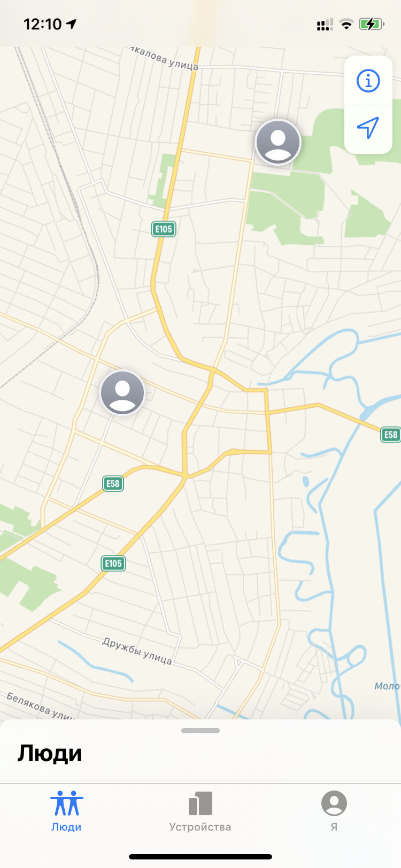Tap the upper E105 highway marker

[164, 229]
